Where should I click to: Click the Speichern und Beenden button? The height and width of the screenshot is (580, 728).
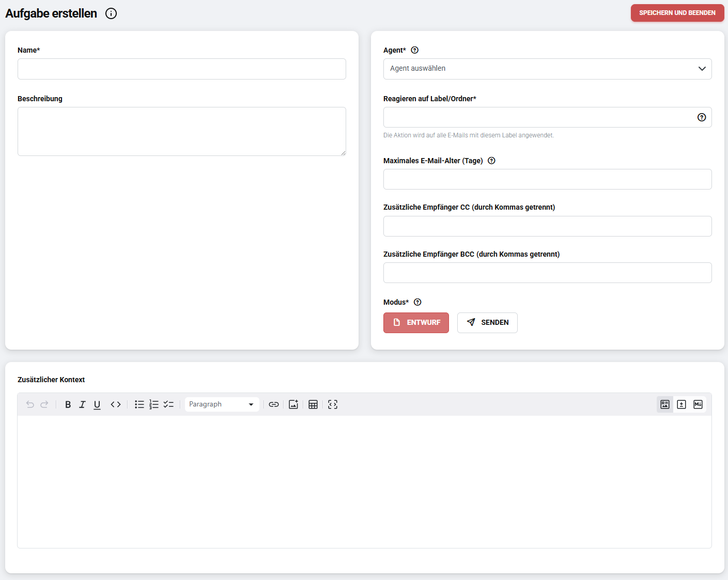[x=677, y=13]
